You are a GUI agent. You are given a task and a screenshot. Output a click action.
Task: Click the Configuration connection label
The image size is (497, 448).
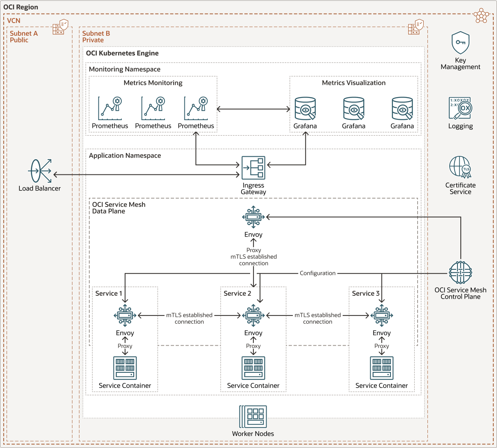(x=318, y=273)
